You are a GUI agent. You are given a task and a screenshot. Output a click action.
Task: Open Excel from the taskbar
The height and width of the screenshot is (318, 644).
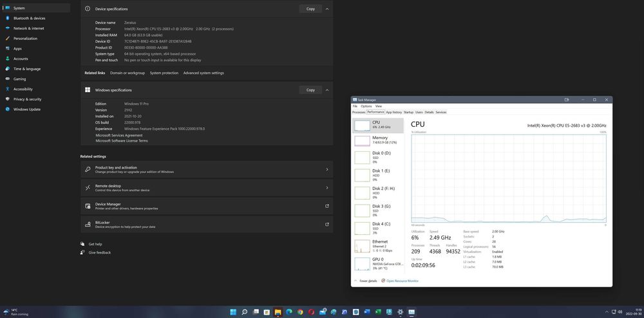tap(378, 312)
